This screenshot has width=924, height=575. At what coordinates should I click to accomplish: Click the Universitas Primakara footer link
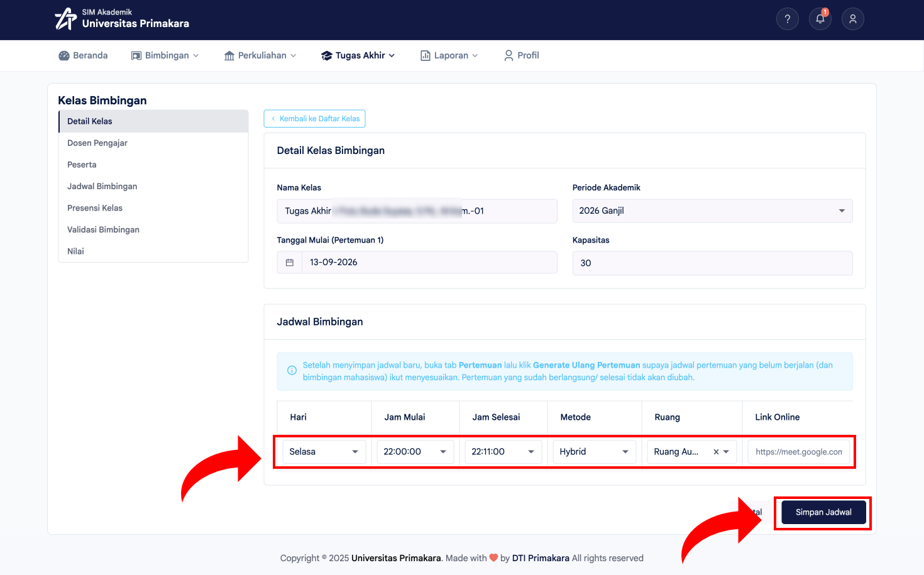tap(396, 558)
